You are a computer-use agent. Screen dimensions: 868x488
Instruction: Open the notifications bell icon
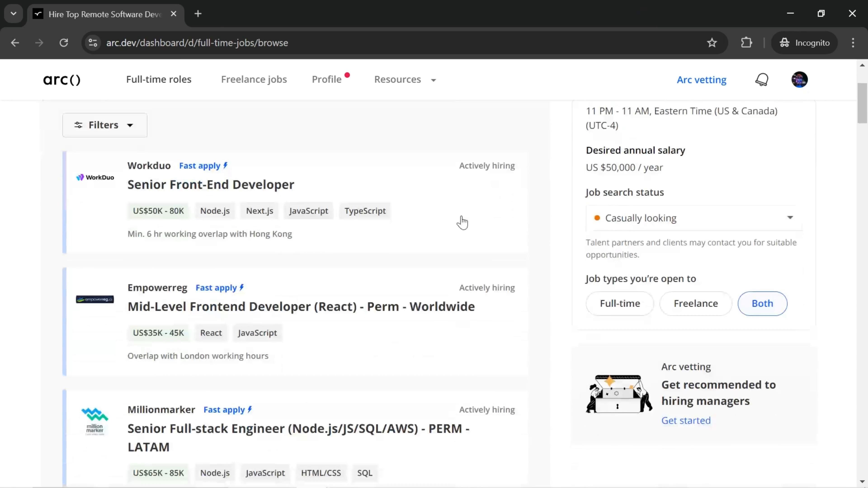click(x=762, y=79)
